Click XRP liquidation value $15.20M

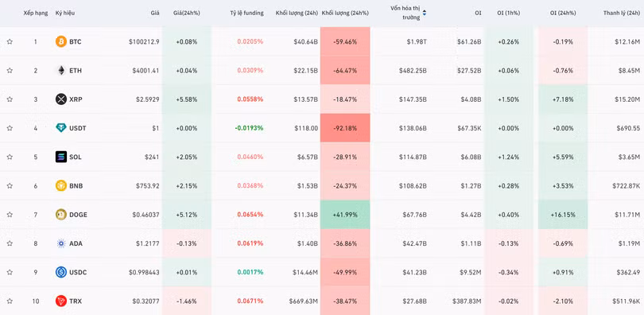click(627, 99)
